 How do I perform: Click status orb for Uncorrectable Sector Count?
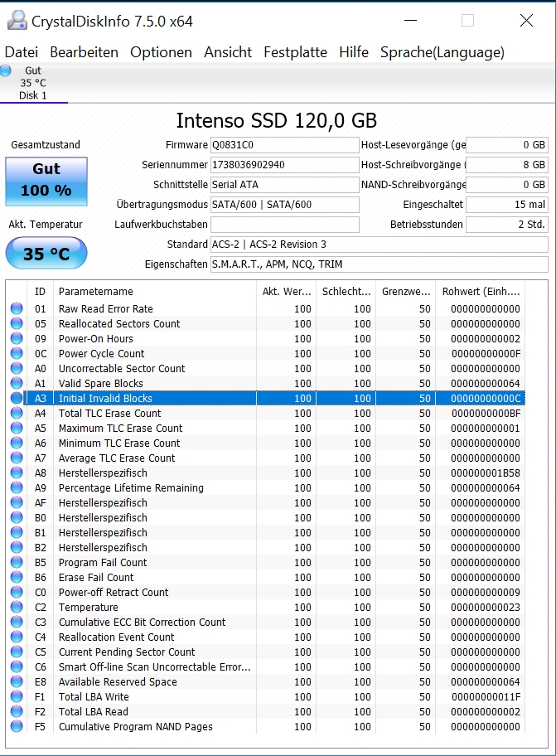pos(17,368)
